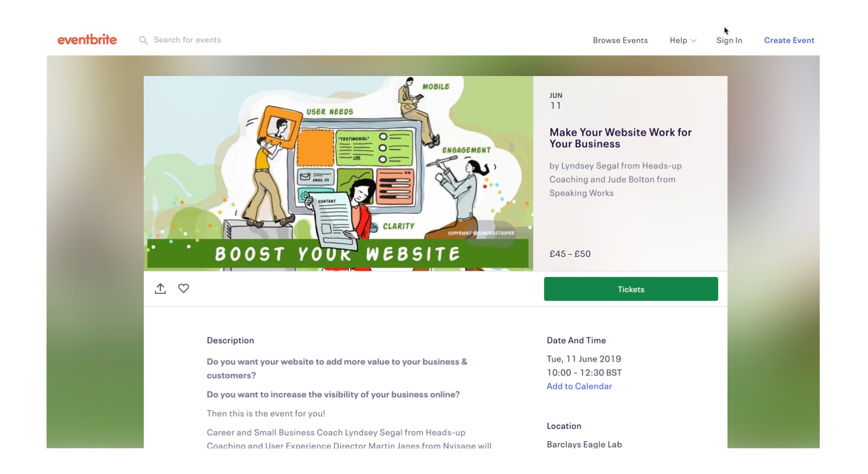Expand the Help dropdown chevron
The width and height of the screenshot is (868, 474).
693,41
